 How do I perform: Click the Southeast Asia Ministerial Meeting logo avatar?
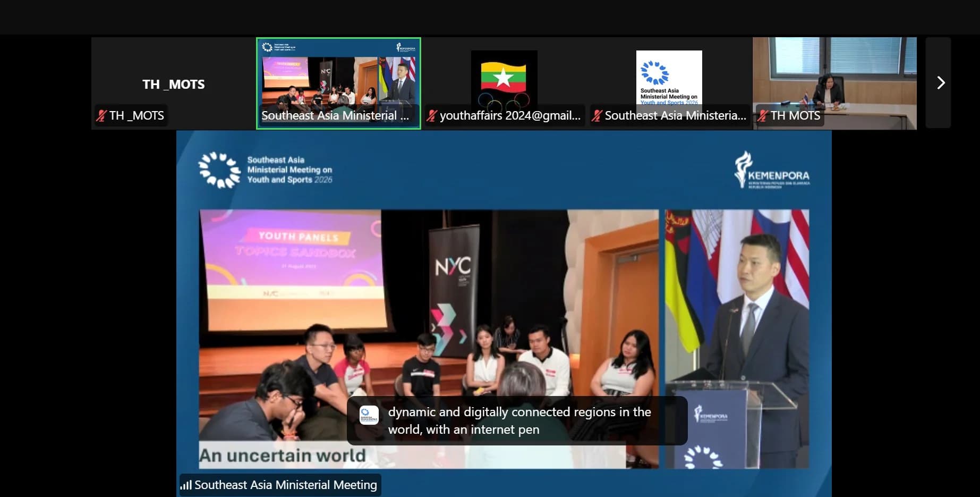point(669,78)
